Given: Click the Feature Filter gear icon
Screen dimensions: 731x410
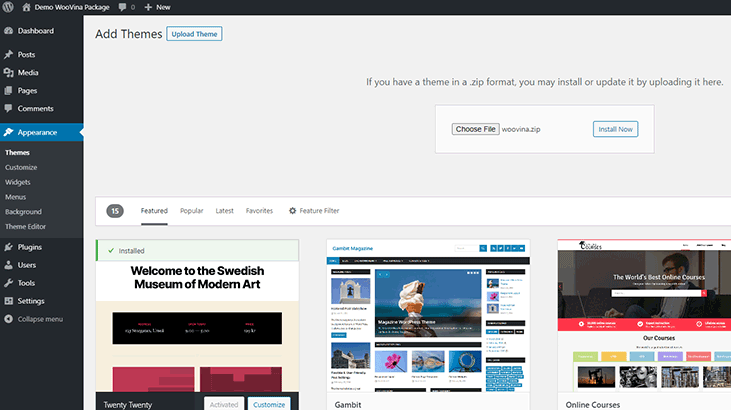Looking at the screenshot, I should coord(292,211).
